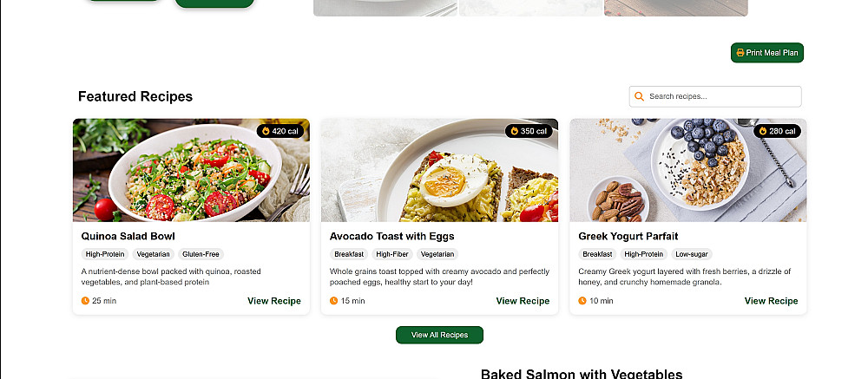Image resolution: width=868 pixels, height=379 pixels.
Task: Open View Recipe for Avocado Toast with Eggs
Action: [x=523, y=301]
